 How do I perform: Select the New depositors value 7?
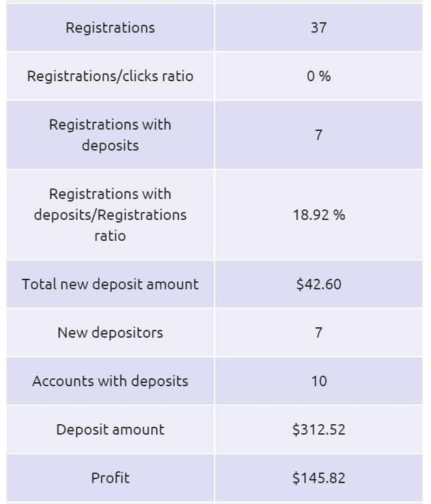(319, 333)
